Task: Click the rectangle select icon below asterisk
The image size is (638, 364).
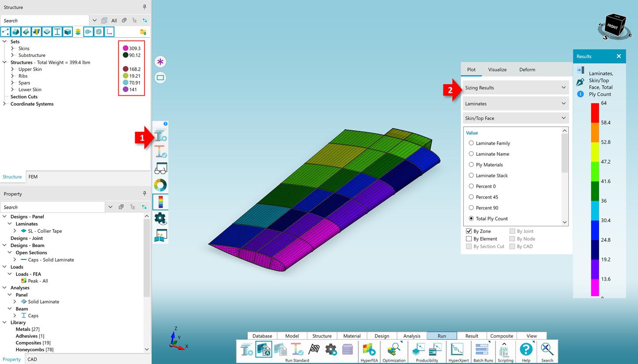Action: pos(160,78)
